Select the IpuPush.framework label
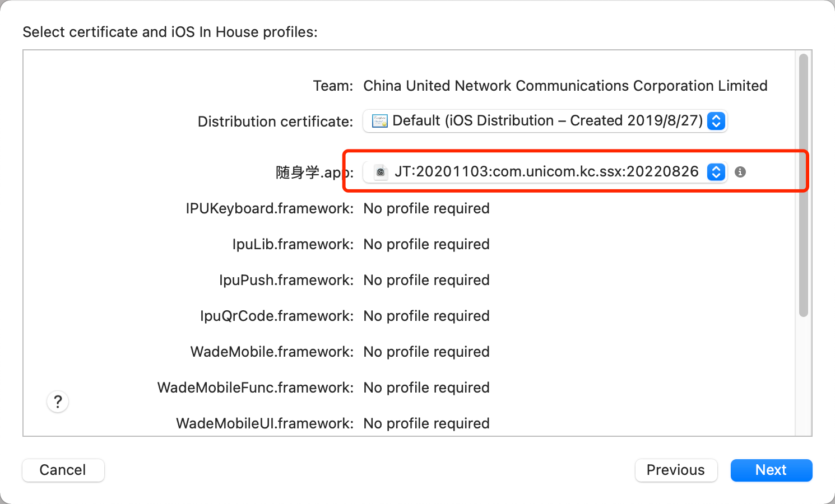This screenshot has width=835, height=504. [x=286, y=280]
